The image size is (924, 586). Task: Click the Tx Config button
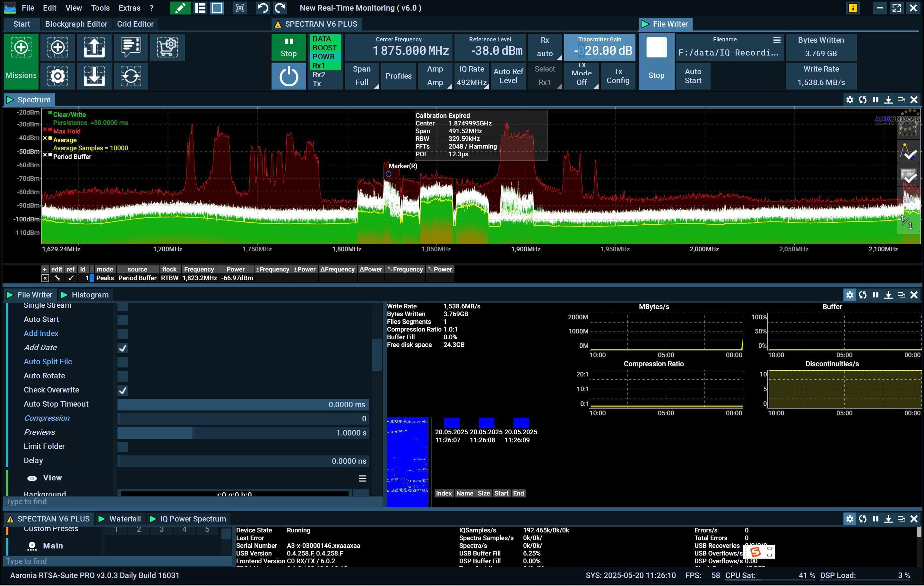pos(618,76)
